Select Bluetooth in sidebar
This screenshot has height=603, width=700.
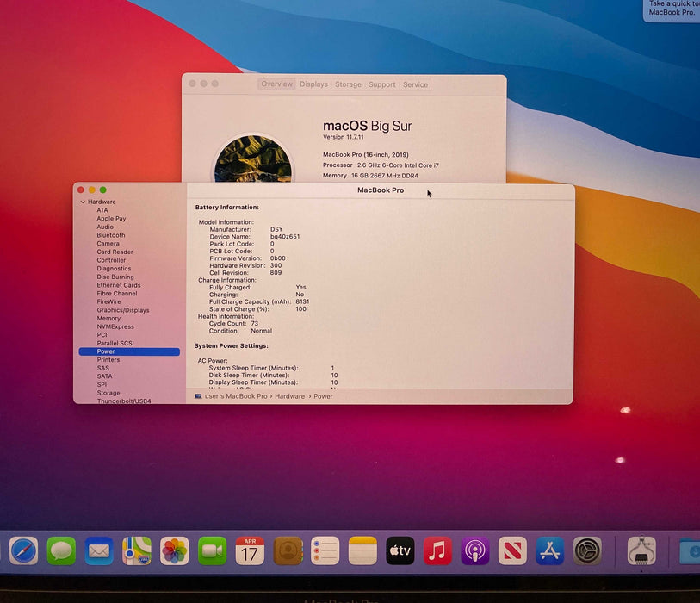[111, 235]
